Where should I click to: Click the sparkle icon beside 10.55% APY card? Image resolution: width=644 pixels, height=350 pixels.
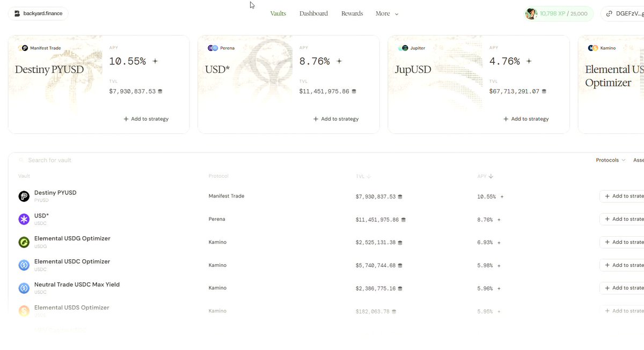pyautogui.click(x=155, y=61)
